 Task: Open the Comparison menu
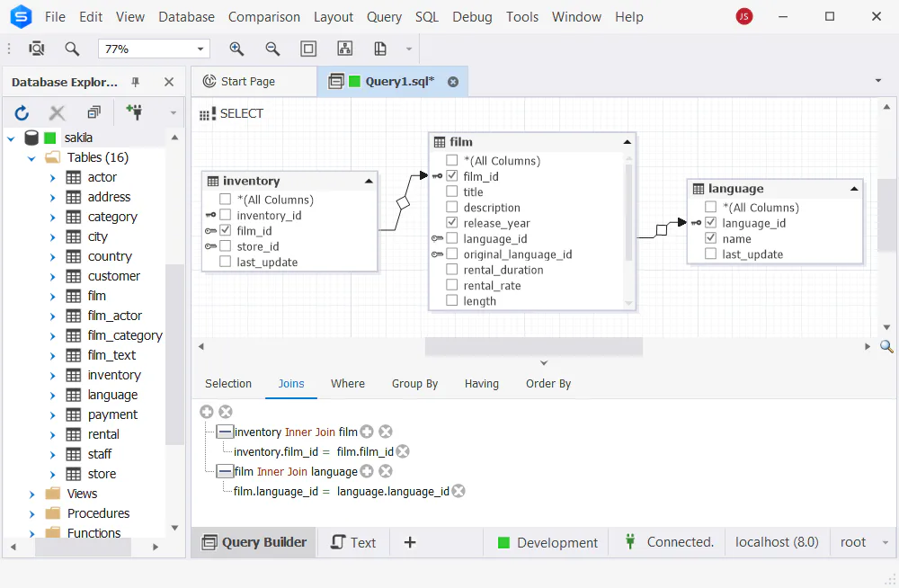263,17
